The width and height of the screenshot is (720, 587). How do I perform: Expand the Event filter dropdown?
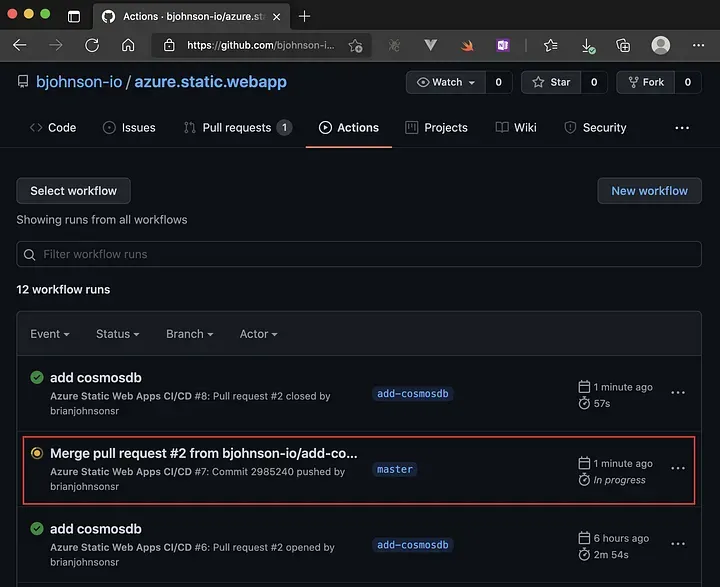tap(50, 334)
